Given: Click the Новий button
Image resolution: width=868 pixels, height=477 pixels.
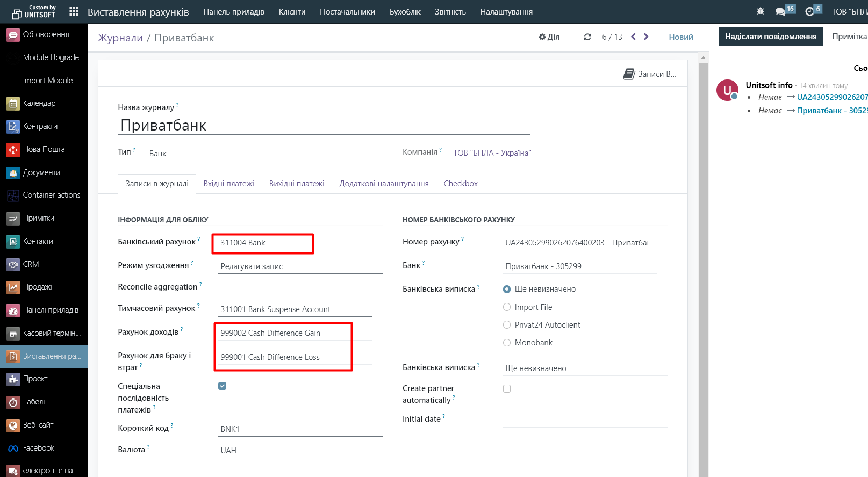Looking at the screenshot, I should pos(680,37).
